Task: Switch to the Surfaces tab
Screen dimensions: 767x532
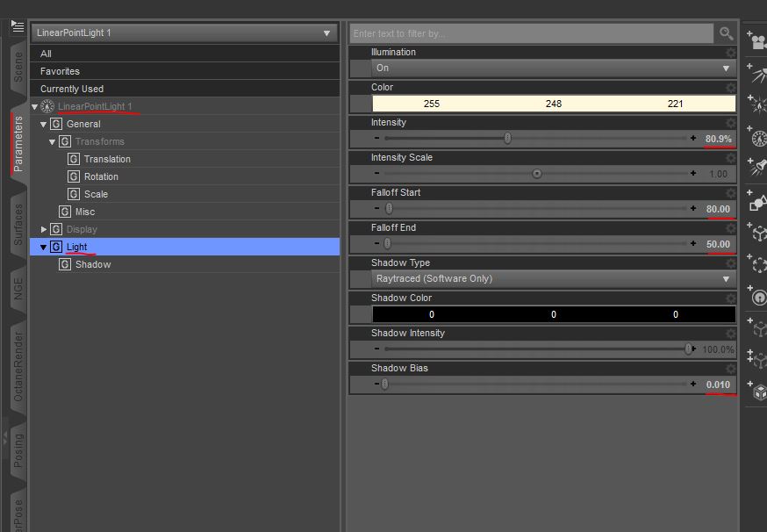Action: tap(18, 225)
